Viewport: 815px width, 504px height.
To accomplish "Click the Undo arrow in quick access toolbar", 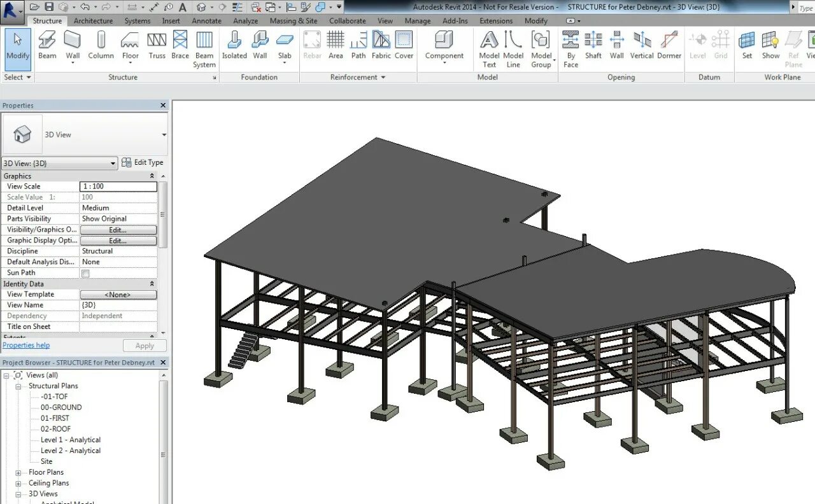I will 85,7.
